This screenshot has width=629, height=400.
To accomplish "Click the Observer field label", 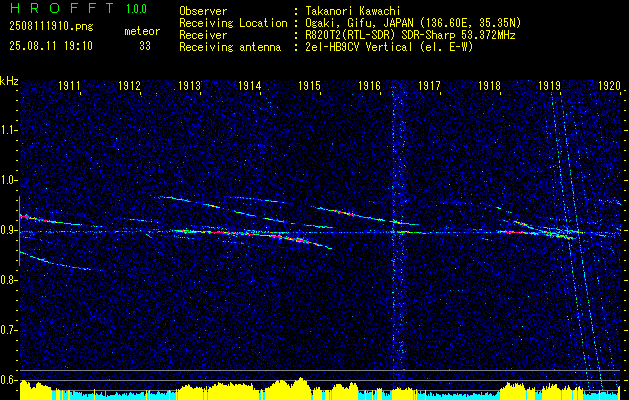I will tap(203, 11).
